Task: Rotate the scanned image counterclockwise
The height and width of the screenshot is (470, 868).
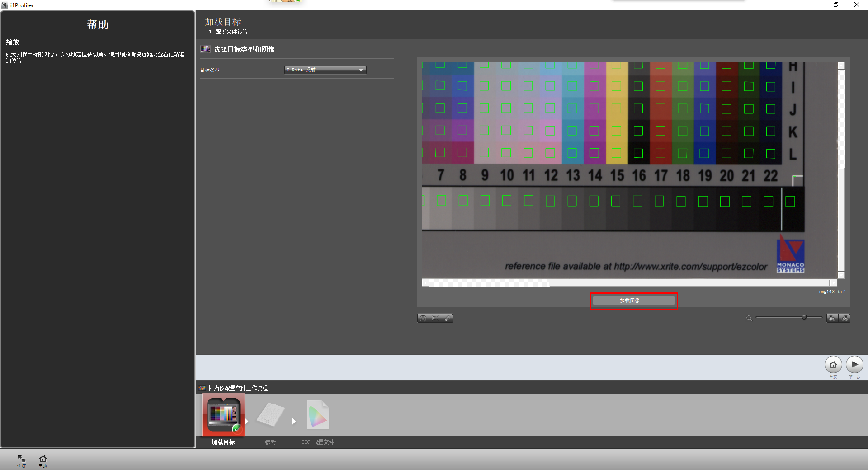Action: click(x=832, y=319)
